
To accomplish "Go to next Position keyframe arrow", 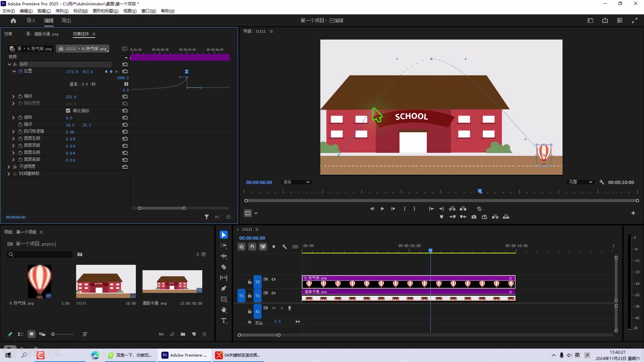I will click(x=116, y=71).
